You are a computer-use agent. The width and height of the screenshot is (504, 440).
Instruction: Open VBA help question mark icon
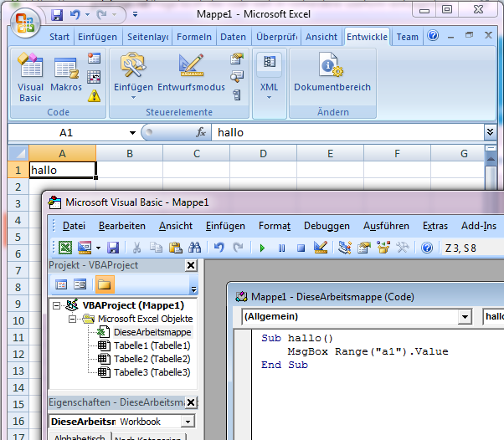(427, 248)
